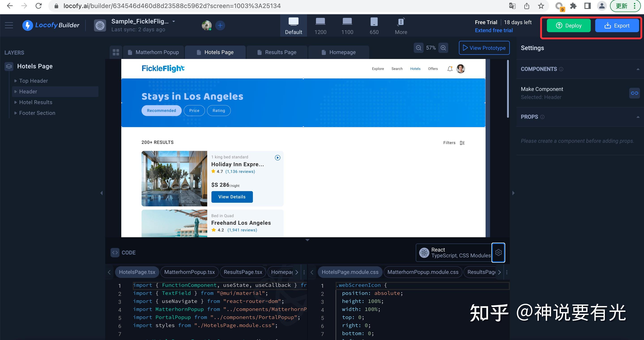
Task: Select the 650 tablet breakpoint icon
Action: [x=374, y=22]
